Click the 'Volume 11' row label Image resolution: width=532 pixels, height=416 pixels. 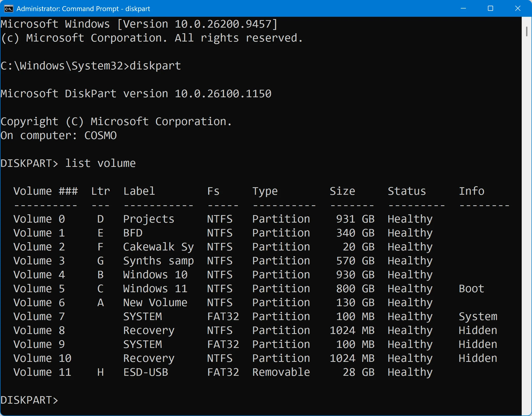tap(42, 372)
